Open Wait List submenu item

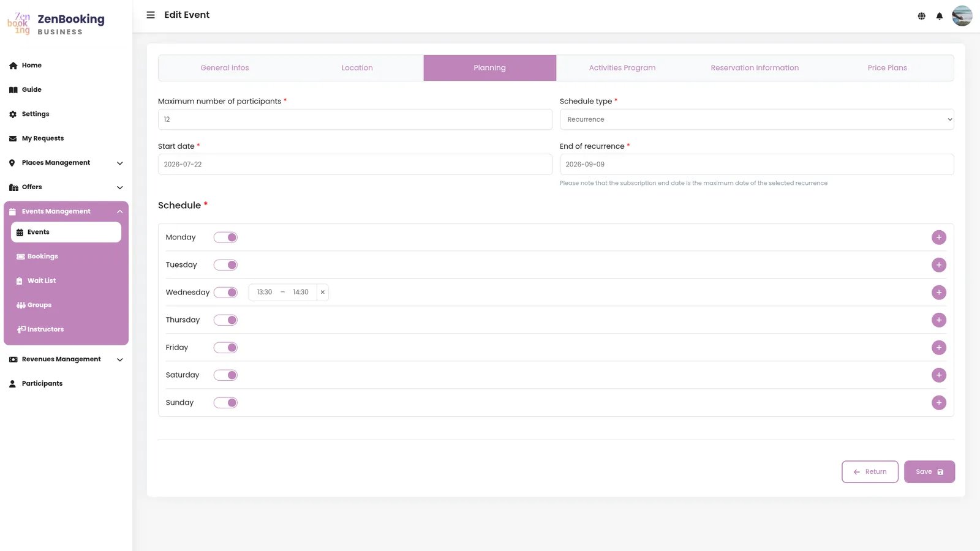[66, 280]
